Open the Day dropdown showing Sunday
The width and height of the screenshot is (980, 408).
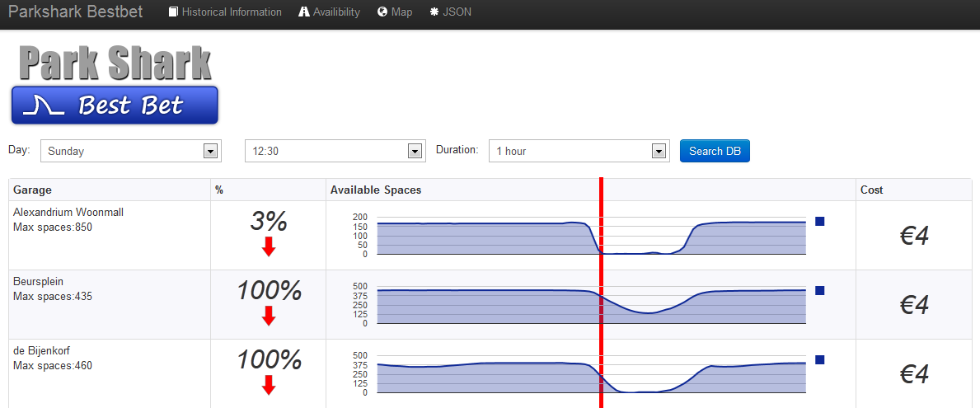129,151
